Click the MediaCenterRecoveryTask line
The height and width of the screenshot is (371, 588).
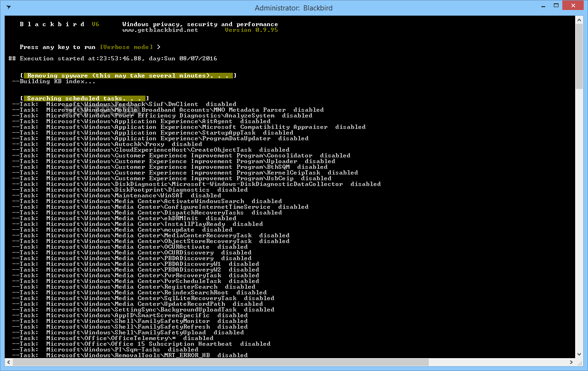click(151, 235)
